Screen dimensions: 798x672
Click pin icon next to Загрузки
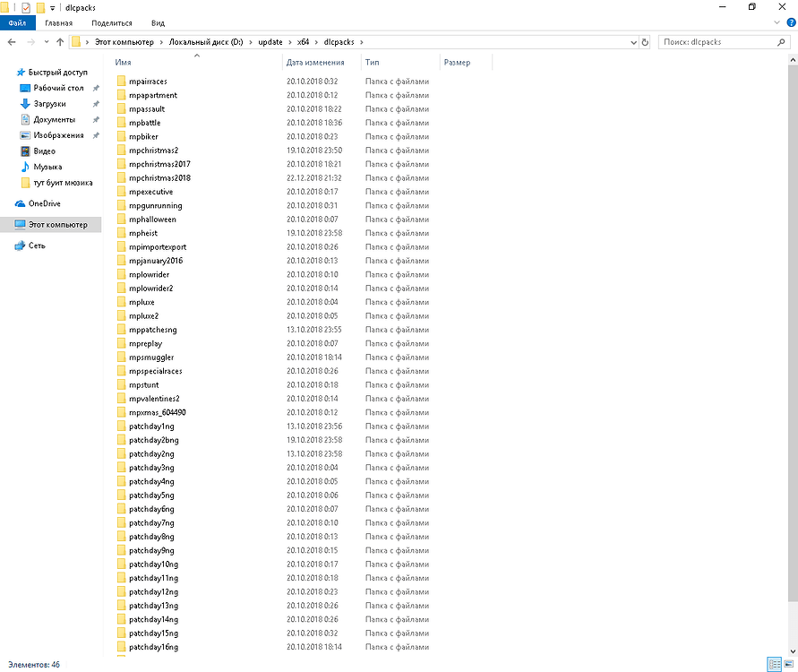click(96, 104)
